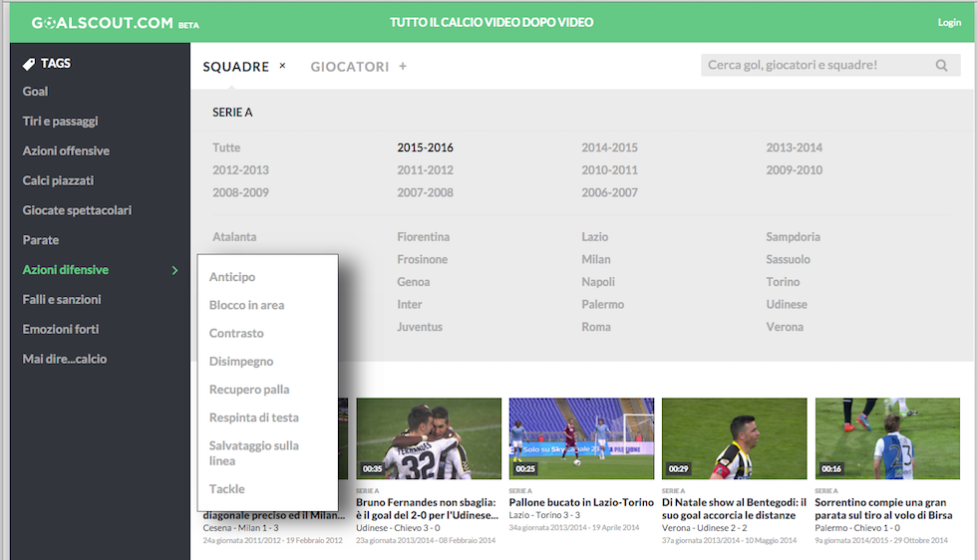Select the Juventus team filter
Screen dimensions: 977x560
pos(419,327)
